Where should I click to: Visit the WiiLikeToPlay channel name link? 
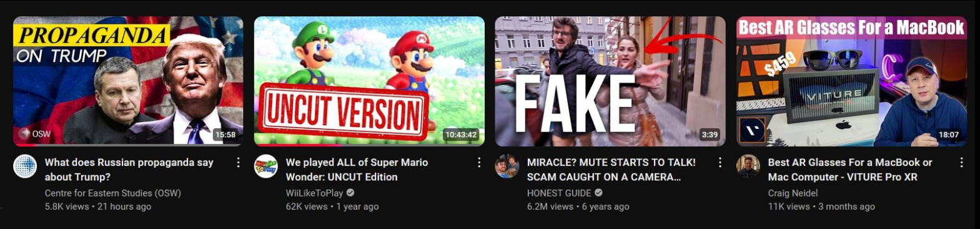pyautogui.click(x=315, y=193)
